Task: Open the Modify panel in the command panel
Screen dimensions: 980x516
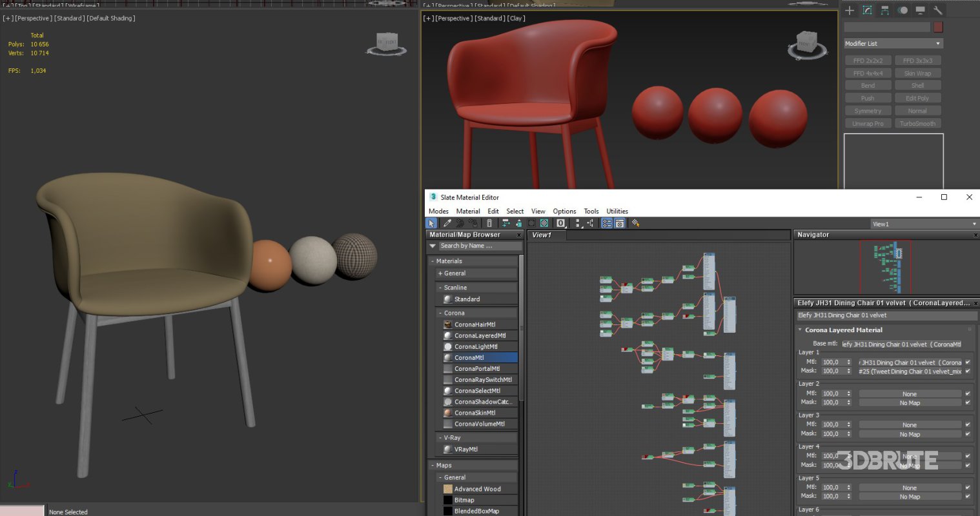Action: 867,10
